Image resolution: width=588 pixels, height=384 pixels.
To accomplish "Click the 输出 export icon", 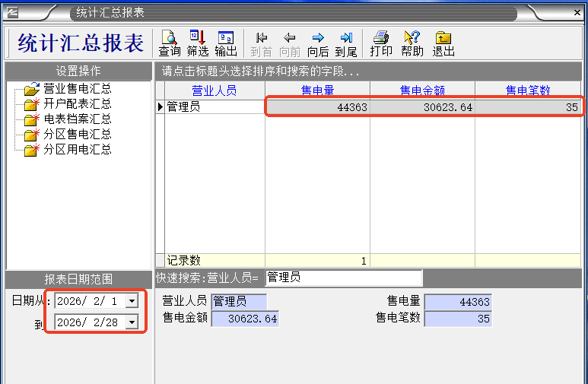I will click(226, 43).
